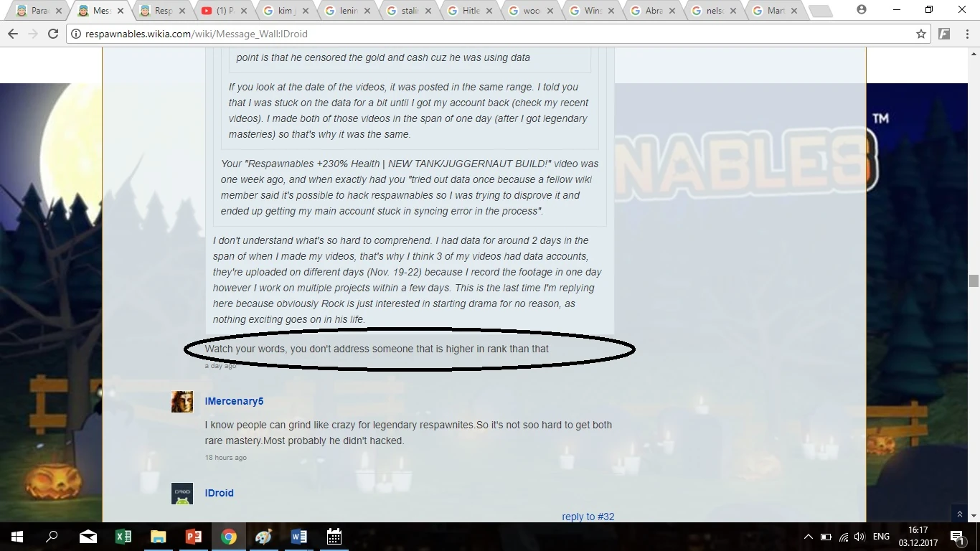Image resolution: width=980 pixels, height=551 pixels.
Task: Open the IMercenary5 user profile link
Action: point(234,401)
